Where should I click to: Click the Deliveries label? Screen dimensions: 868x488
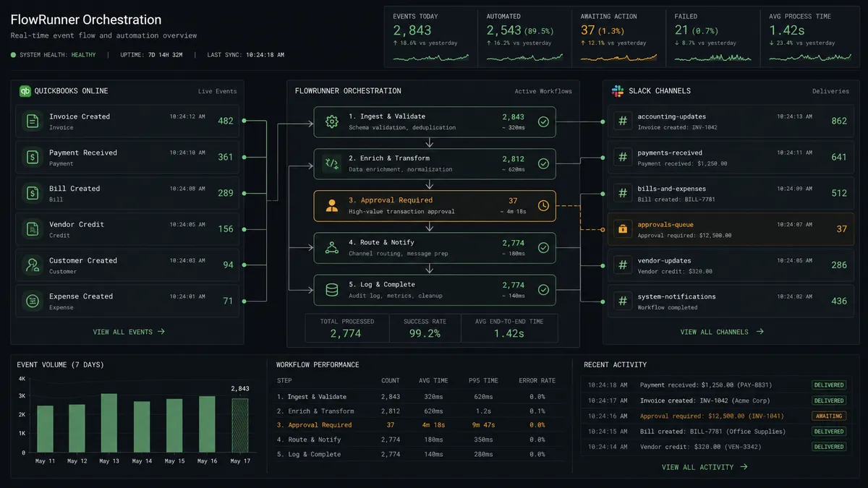click(x=830, y=91)
